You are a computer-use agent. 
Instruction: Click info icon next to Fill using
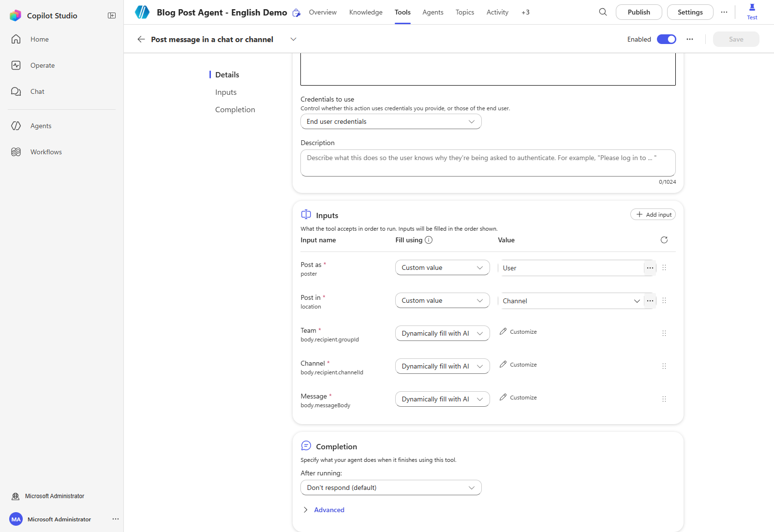[x=429, y=240]
